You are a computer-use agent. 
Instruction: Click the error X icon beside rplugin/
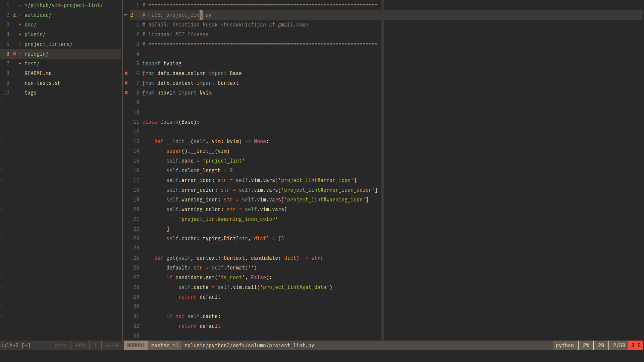click(14, 54)
